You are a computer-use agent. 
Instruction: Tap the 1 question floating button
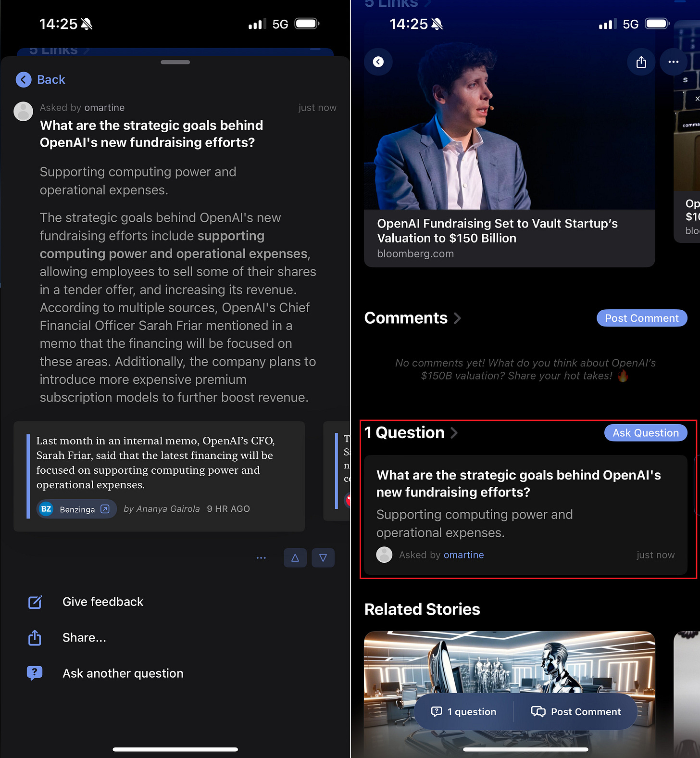click(464, 712)
